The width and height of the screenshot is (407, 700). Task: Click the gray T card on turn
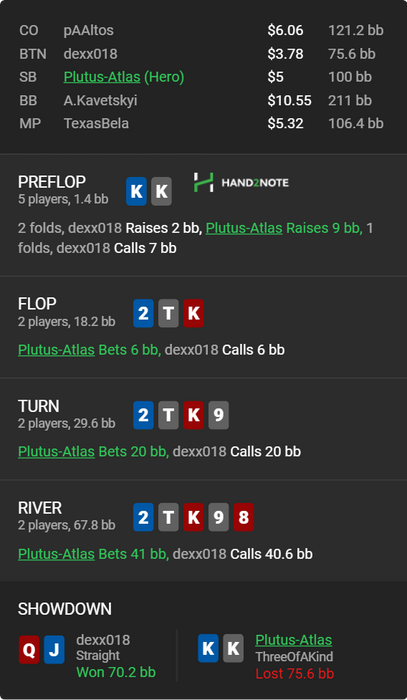point(168,415)
